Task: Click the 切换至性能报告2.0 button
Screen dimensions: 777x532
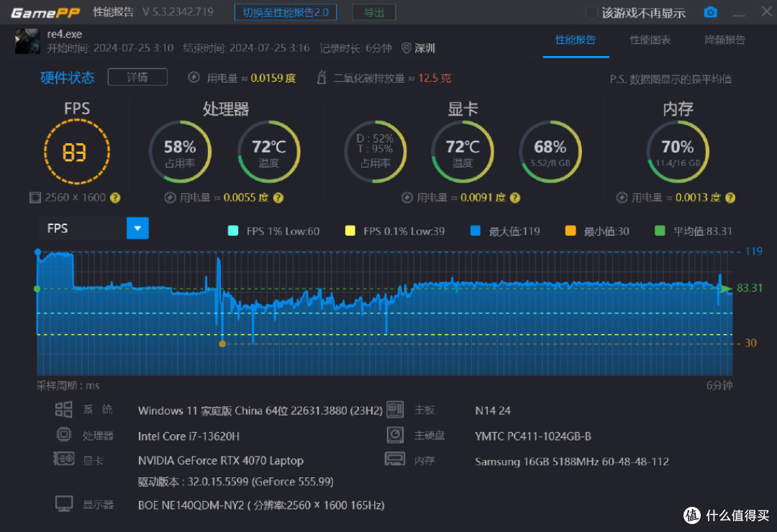Action: (x=286, y=12)
